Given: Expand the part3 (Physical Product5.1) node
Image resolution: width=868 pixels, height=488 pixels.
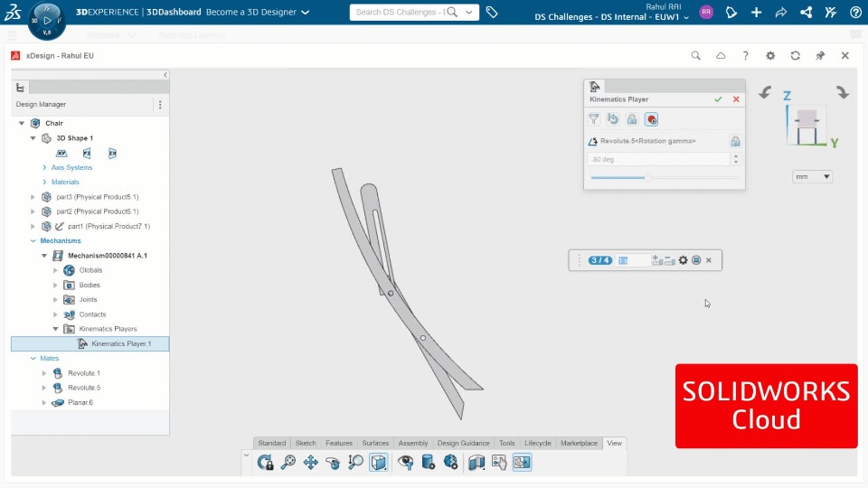Looking at the screenshot, I should click(x=33, y=196).
